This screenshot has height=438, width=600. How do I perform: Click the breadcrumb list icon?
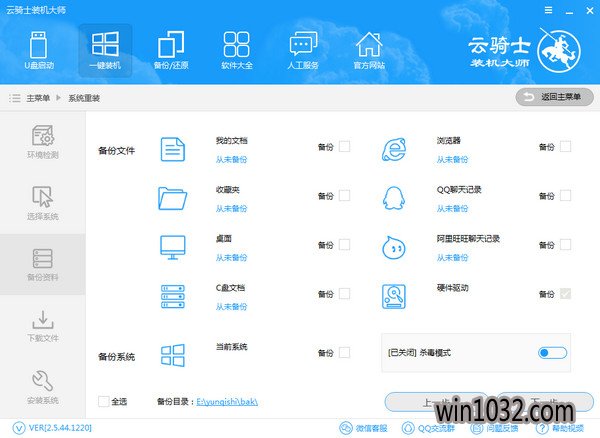15,98
